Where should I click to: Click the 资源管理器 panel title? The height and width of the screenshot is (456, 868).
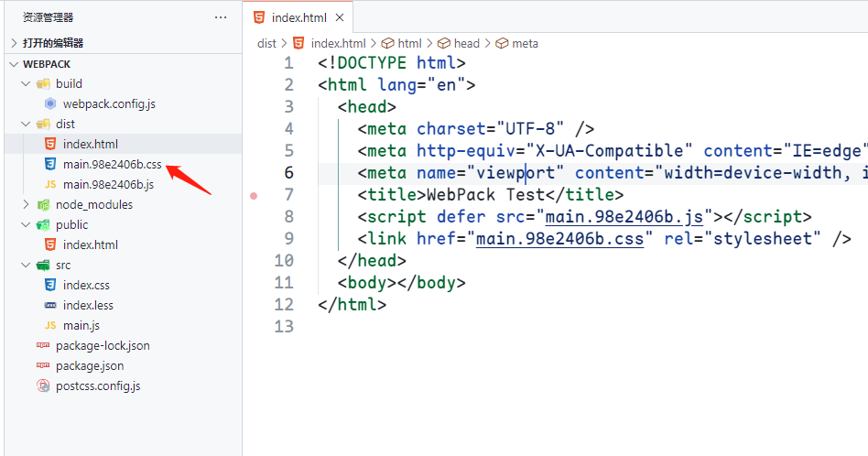pyautogui.click(x=49, y=17)
